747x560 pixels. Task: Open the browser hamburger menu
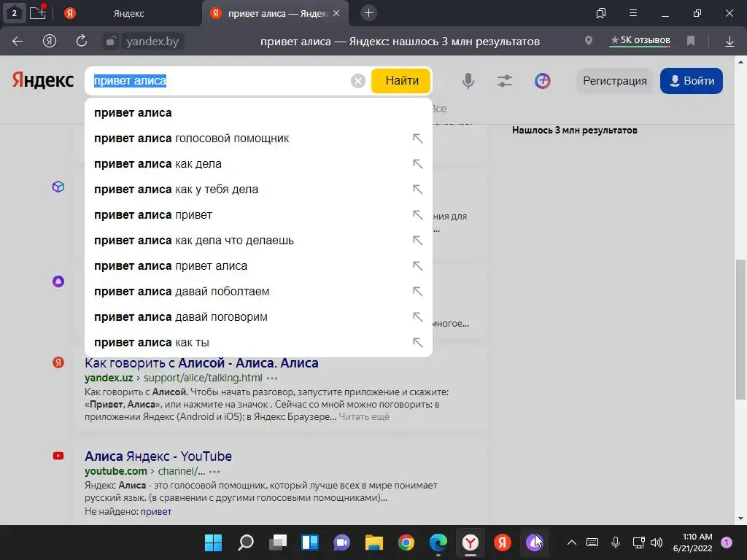pyautogui.click(x=632, y=13)
